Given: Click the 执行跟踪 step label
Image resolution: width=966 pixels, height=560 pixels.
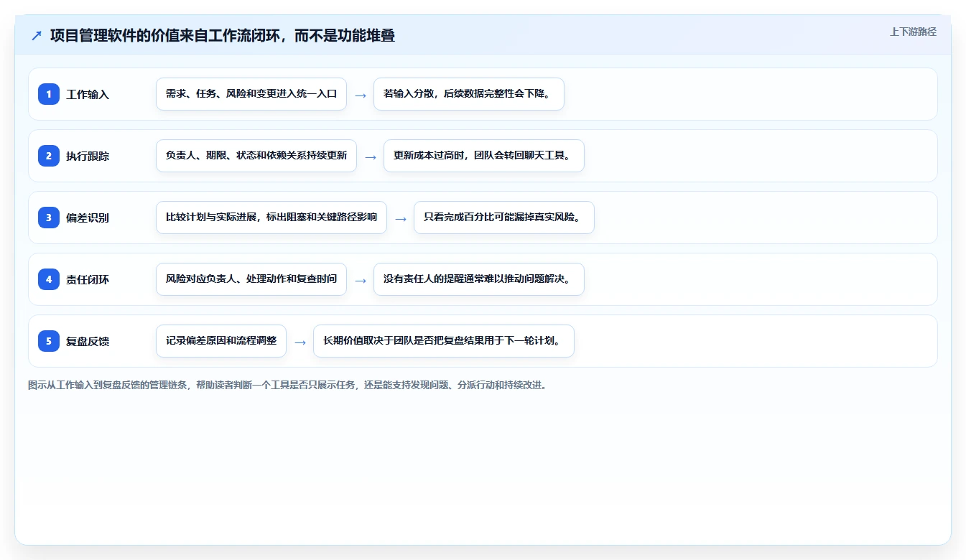Looking at the screenshot, I should [x=88, y=157].
